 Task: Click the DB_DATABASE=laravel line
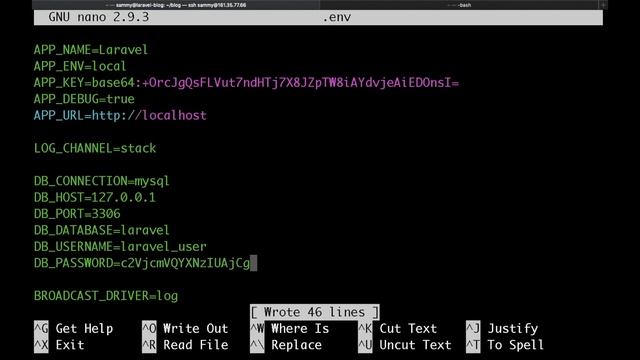pos(101,230)
